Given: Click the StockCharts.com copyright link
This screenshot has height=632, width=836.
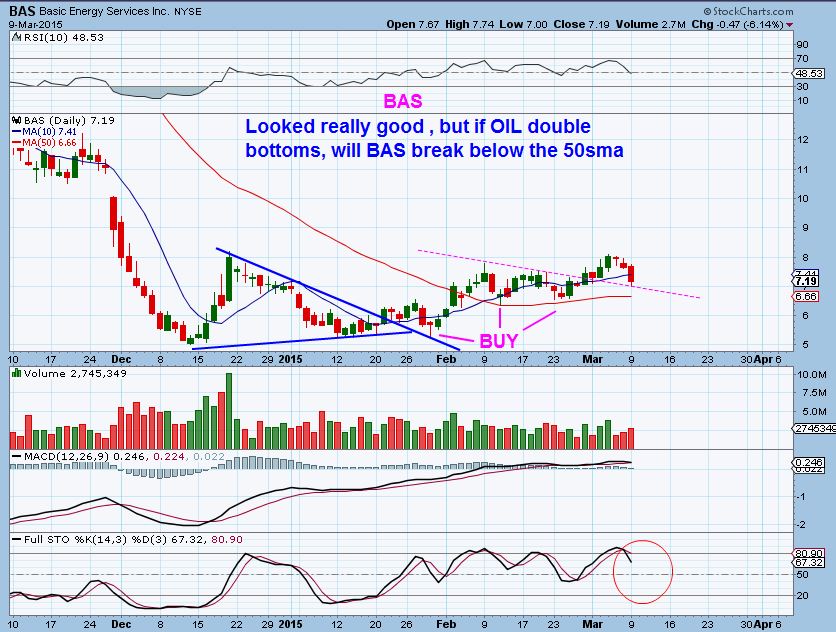Looking at the screenshot, I should click(748, 11).
